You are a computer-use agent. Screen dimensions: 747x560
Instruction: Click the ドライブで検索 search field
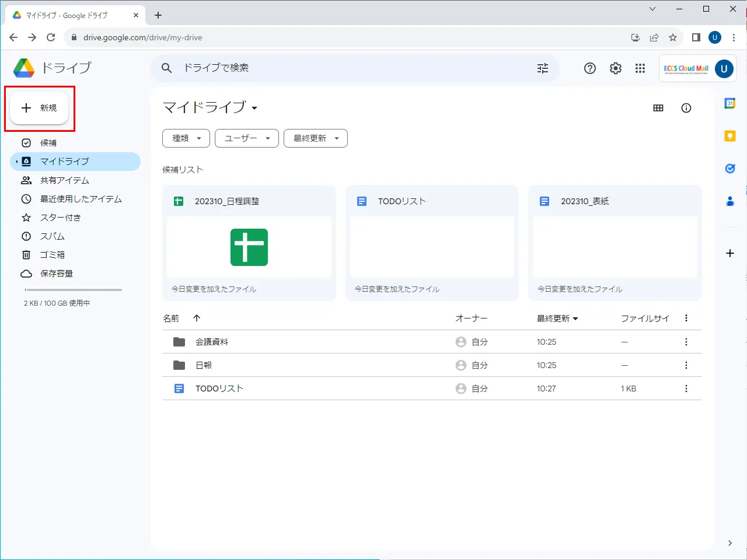click(x=350, y=68)
